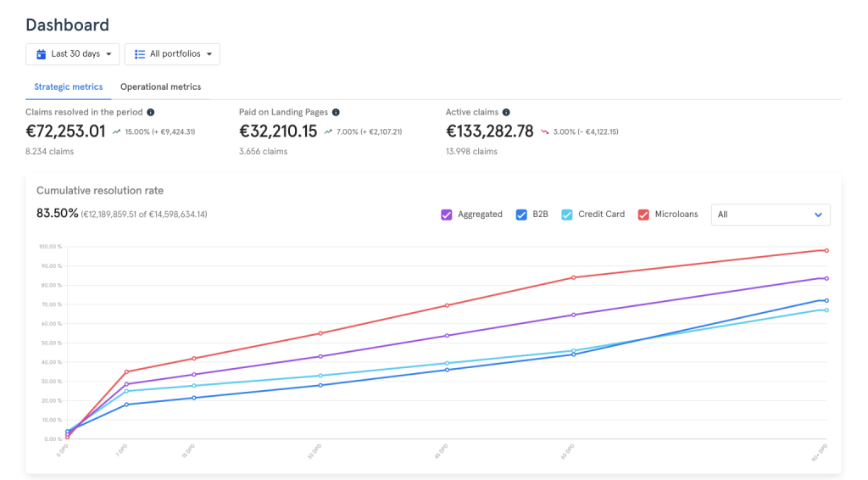Click the calendar icon in date filter
Image resolution: width=868 pixels, height=480 pixels.
41,54
